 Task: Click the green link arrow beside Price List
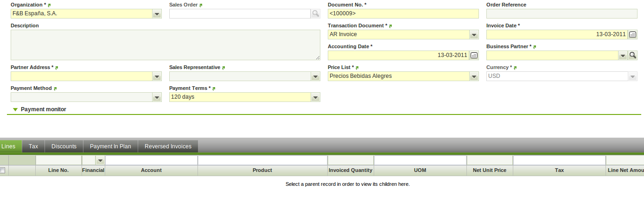[x=357, y=68]
